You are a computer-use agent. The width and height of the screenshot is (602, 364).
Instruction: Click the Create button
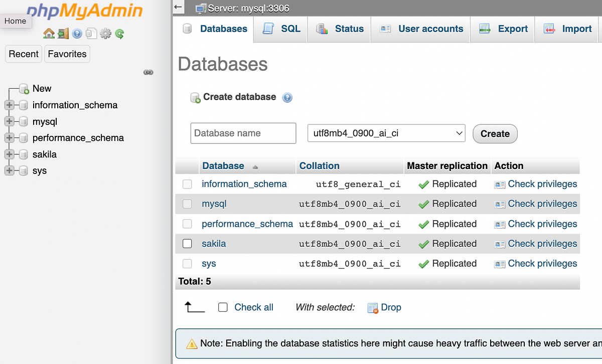495,133
